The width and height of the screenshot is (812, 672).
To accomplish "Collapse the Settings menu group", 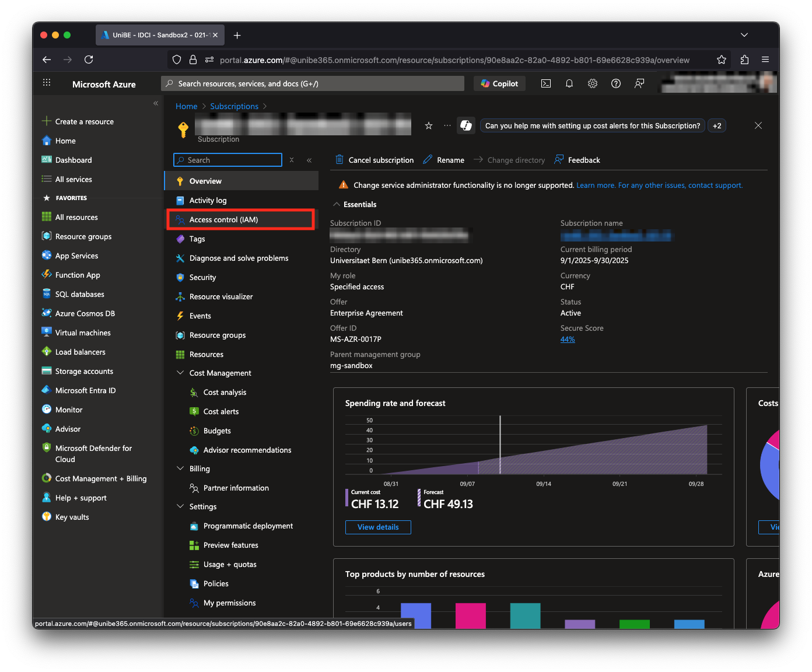I will tap(180, 506).
